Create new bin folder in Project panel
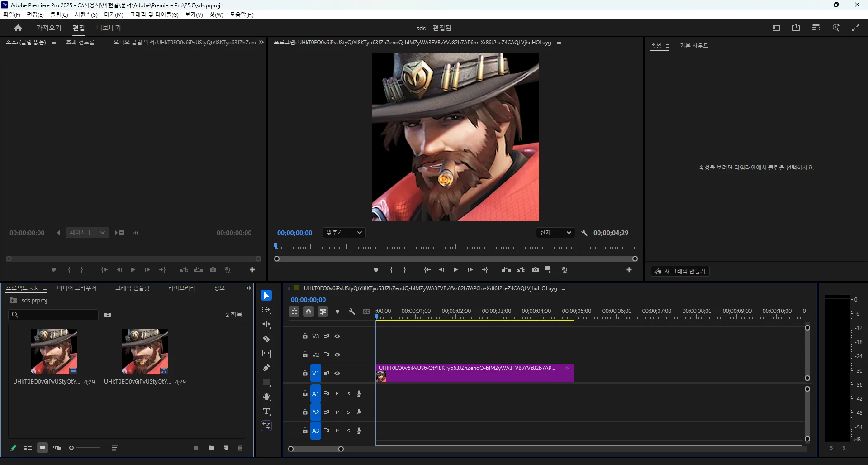This screenshot has width=868, height=465. pos(211,448)
